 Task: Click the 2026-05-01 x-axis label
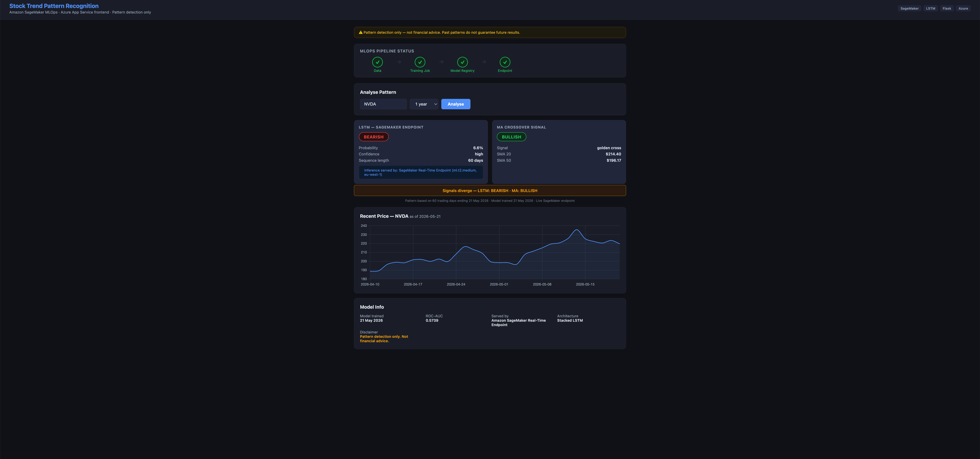499,284
